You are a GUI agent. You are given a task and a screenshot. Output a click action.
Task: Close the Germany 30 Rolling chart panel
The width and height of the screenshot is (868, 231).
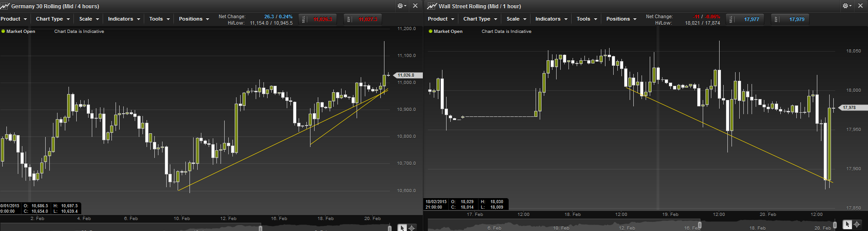(x=415, y=6)
